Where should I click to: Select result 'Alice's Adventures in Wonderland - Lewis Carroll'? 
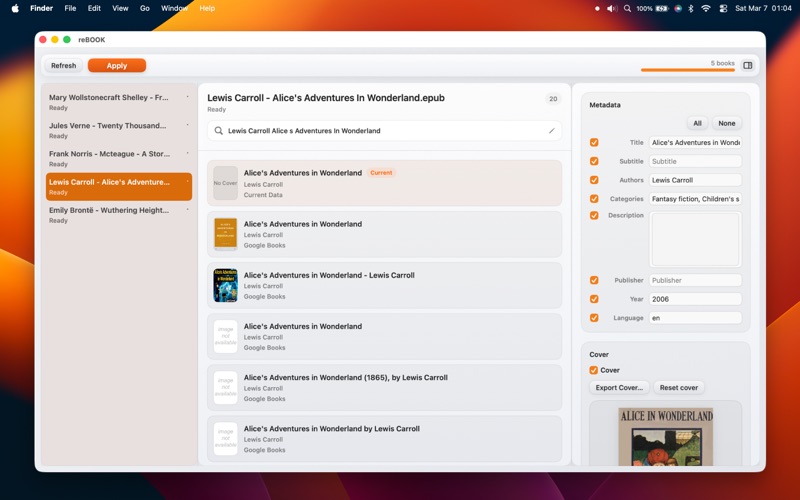point(384,285)
